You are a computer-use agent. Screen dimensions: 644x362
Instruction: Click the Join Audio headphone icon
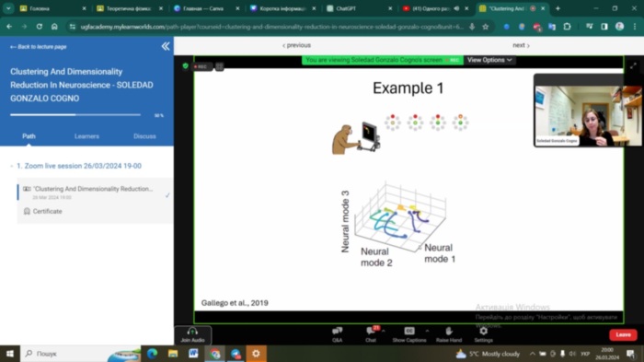click(x=192, y=332)
